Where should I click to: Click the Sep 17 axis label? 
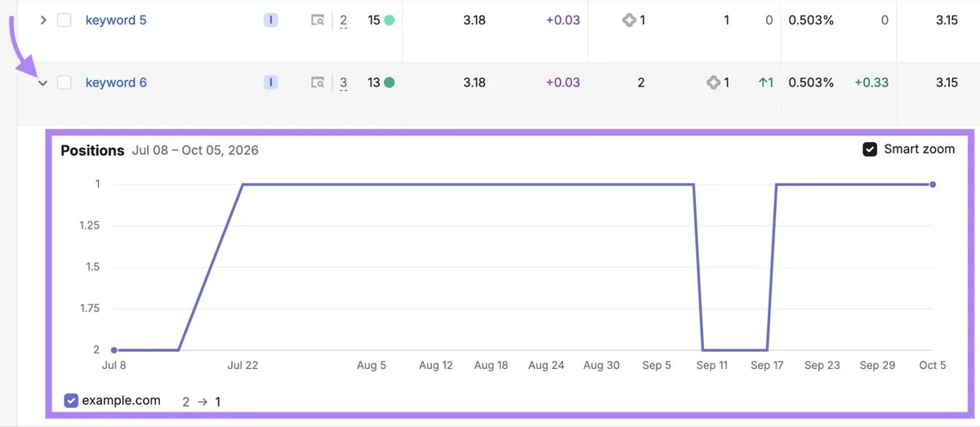click(767, 366)
